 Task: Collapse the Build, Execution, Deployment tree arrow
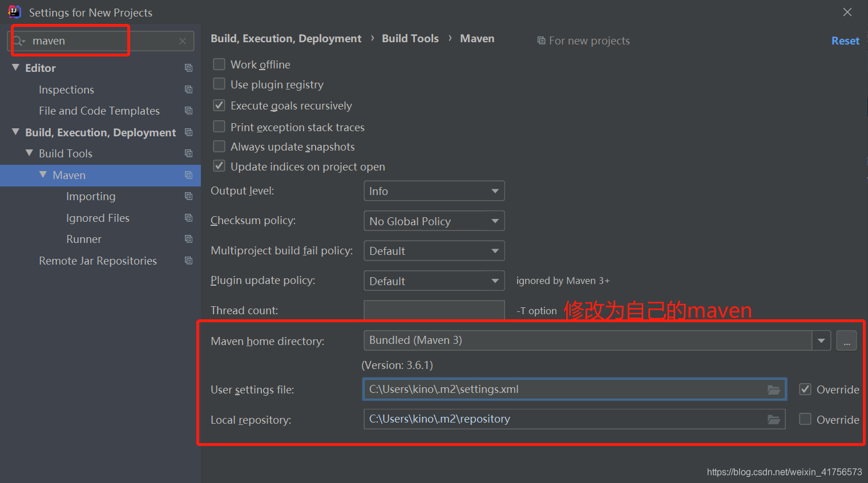click(x=15, y=132)
